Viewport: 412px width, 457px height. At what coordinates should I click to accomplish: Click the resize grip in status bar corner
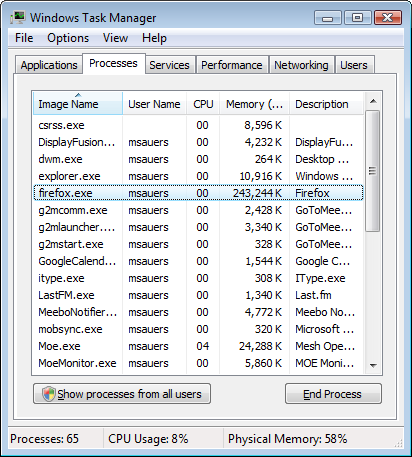coord(399,443)
